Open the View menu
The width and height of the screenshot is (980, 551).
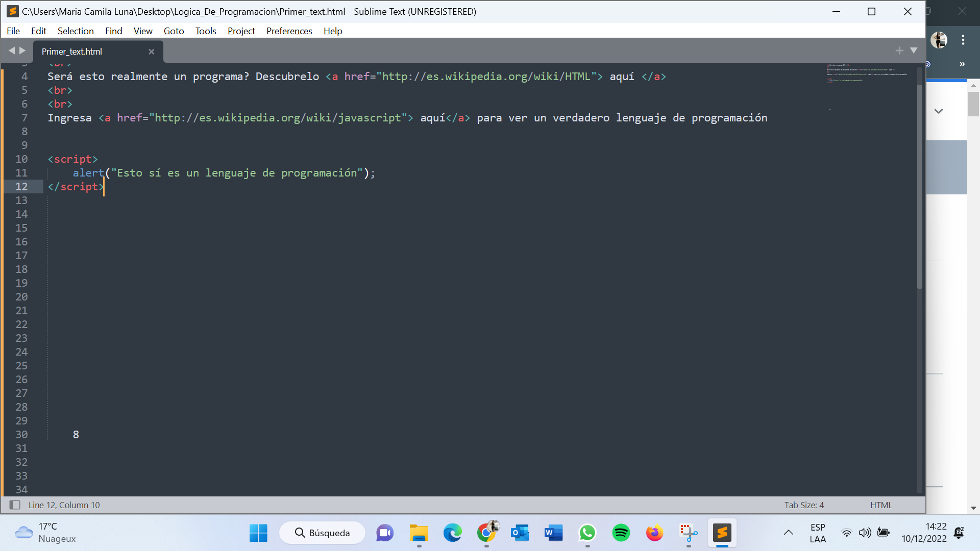(143, 31)
